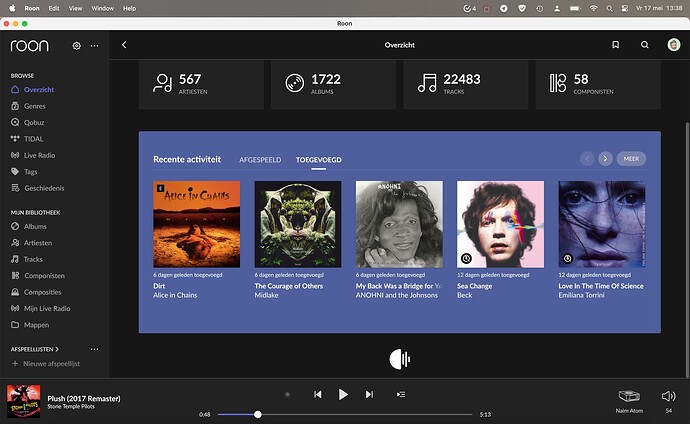Screen dimensions: 690x424
Task: Open the Sea Change album cover
Action: tap(500, 224)
